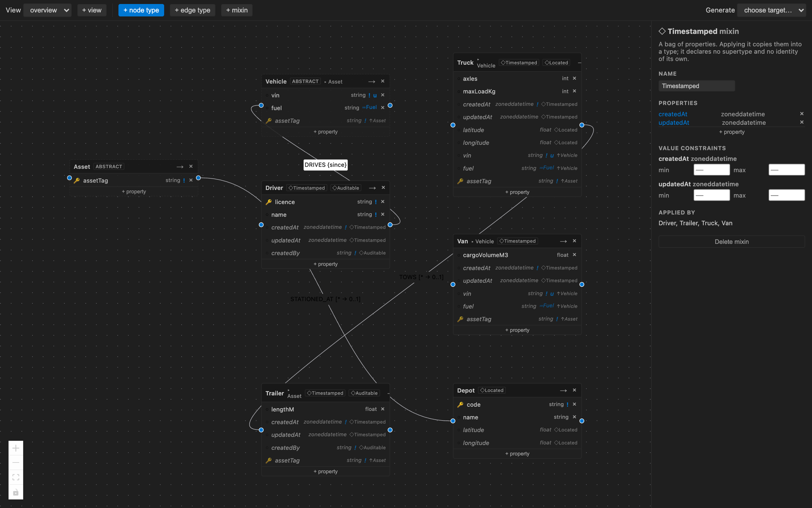The height and width of the screenshot is (508, 812).
Task: Select the Auditable mixin tag on Driver
Action: [346, 188]
